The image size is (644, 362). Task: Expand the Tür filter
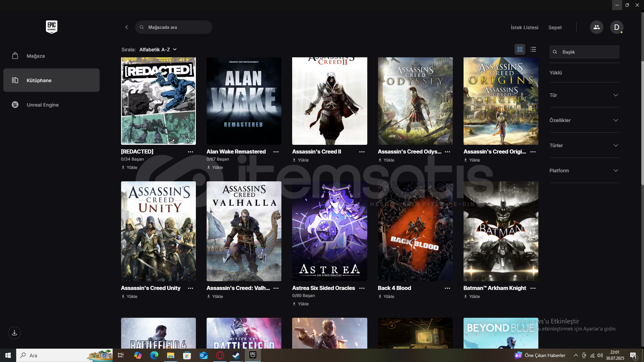pyautogui.click(x=584, y=95)
